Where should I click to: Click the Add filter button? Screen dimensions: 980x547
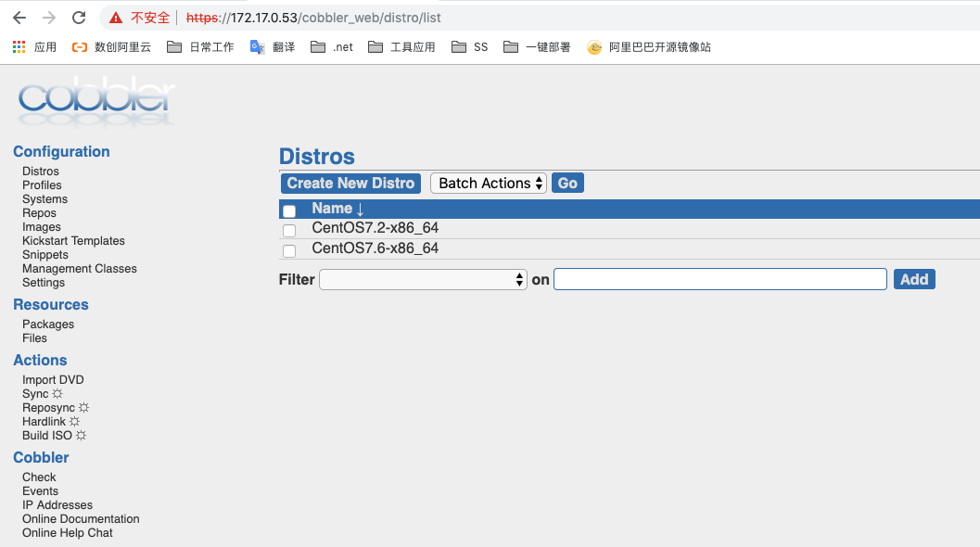(x=913, y=279)
